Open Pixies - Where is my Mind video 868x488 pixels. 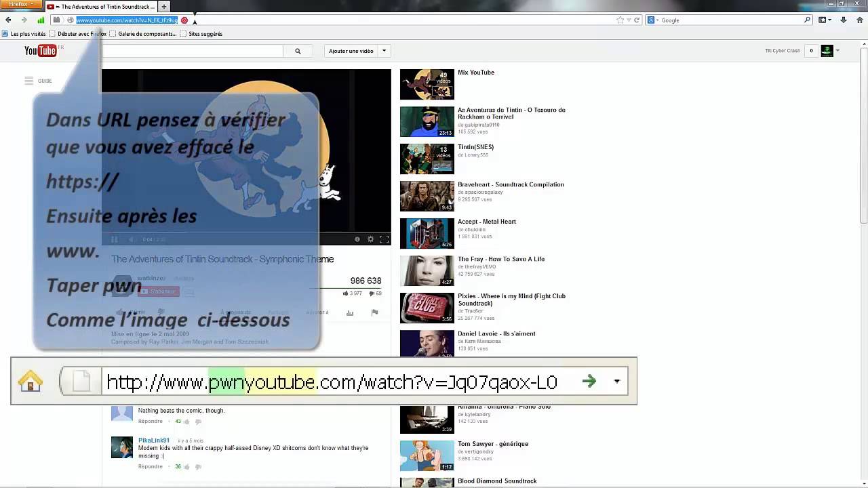[511, 300]
